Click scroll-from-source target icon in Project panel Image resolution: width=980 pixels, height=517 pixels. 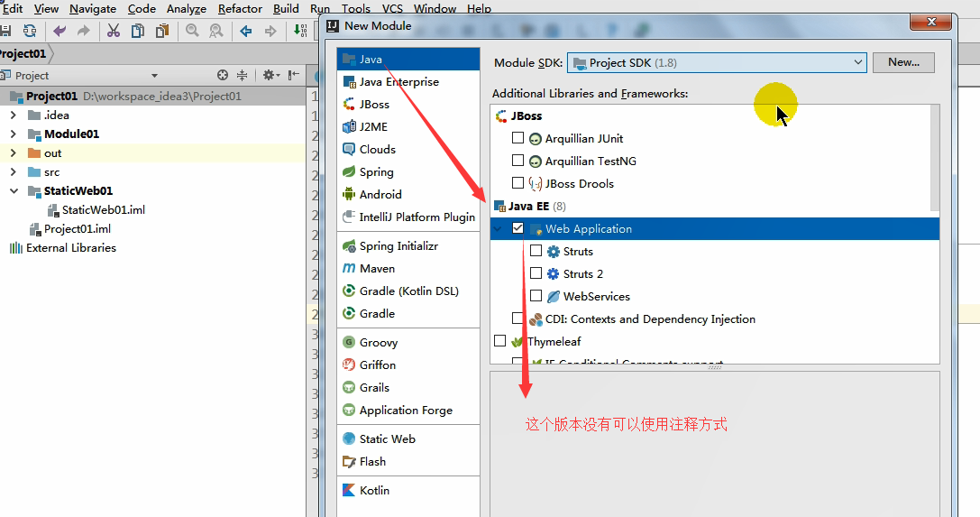pyautogui.click(x=223, y=75)
